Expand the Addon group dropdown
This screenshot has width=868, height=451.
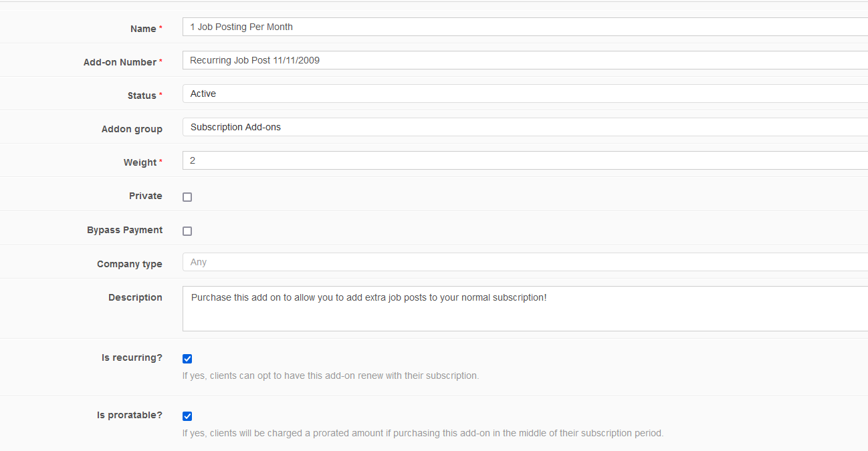point(525,127)
